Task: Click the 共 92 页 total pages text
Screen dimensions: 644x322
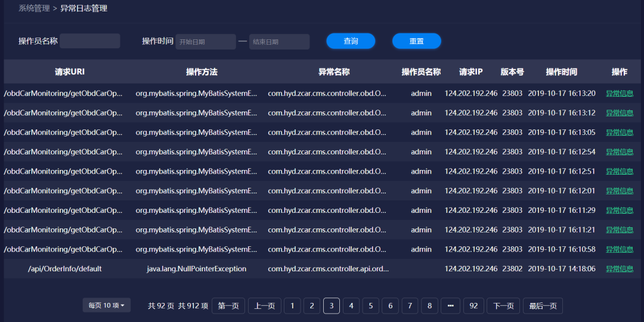Action: coord(161,306)
